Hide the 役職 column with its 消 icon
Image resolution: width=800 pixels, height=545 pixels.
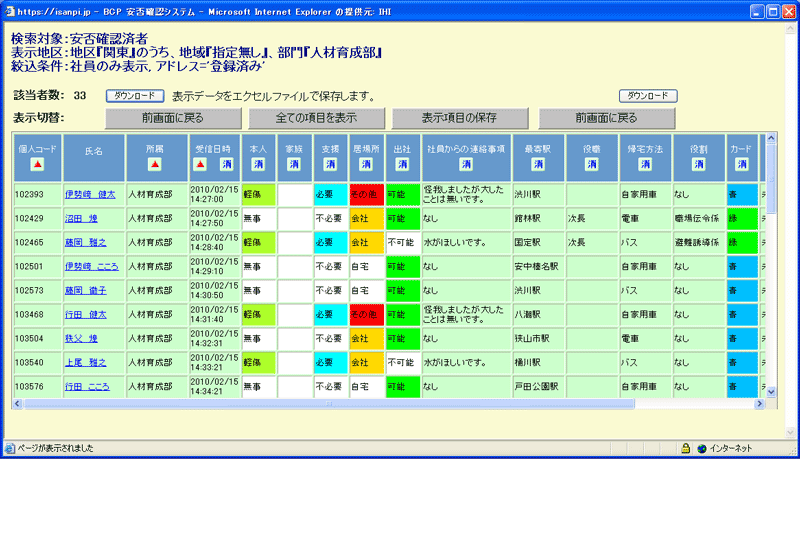point(591,164)
